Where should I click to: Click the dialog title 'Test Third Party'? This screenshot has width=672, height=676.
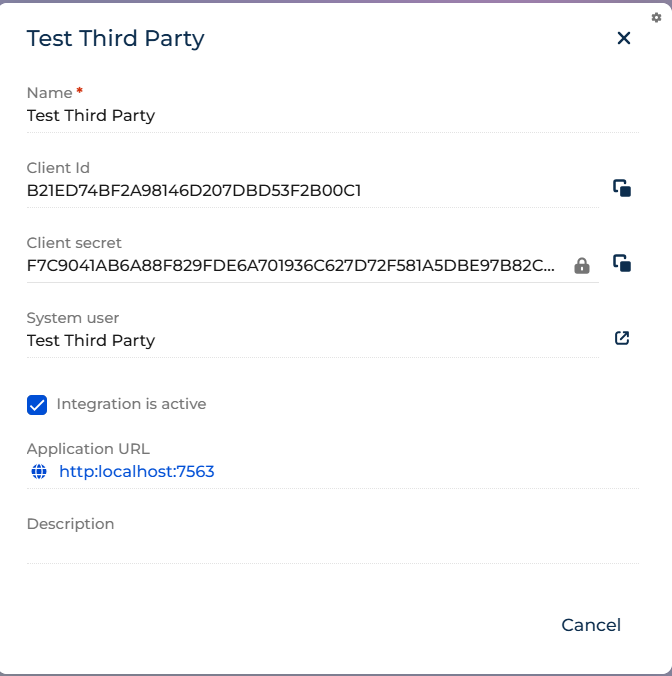coord(116,38)
